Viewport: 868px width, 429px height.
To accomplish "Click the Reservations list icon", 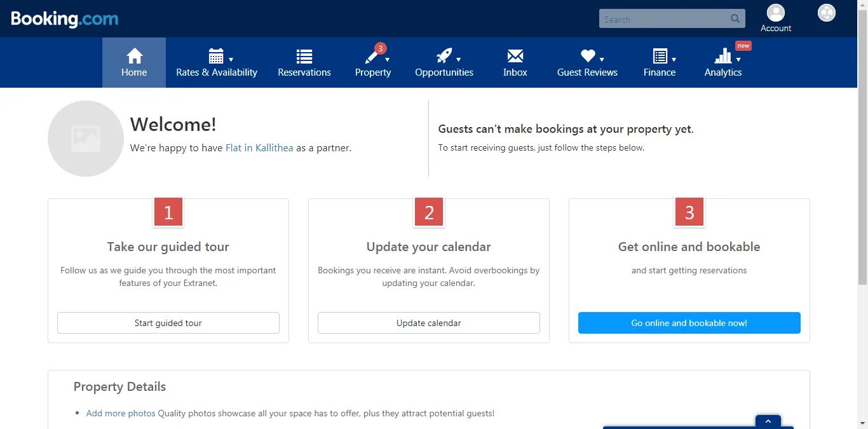I will (304, 56).
